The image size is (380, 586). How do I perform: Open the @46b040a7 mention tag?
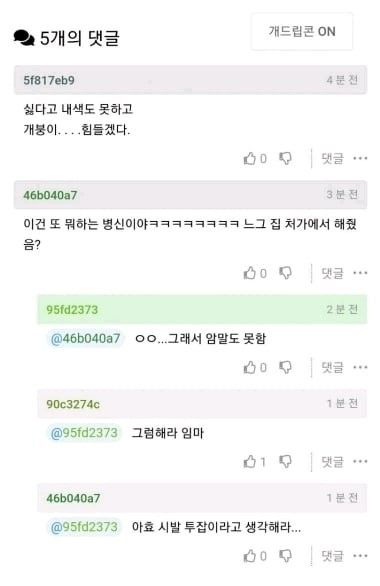(x=86, y=339)
